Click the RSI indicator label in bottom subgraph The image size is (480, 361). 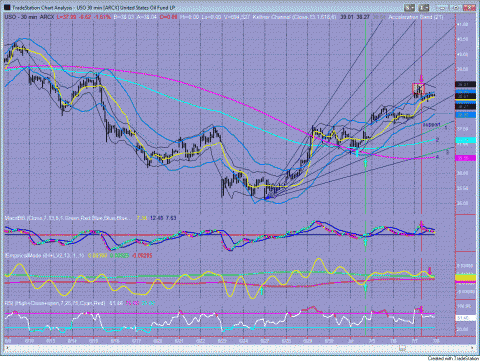55,303
